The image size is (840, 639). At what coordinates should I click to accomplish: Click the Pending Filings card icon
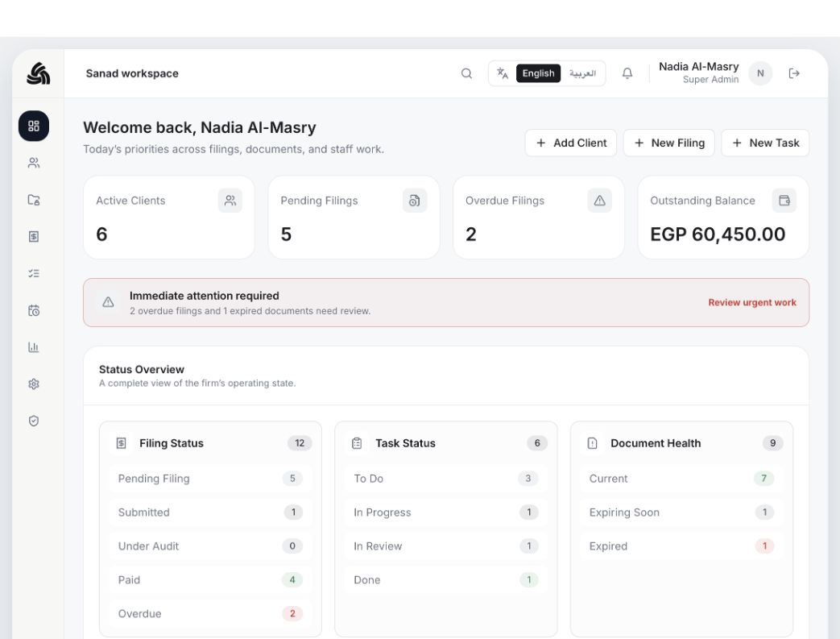415,201
